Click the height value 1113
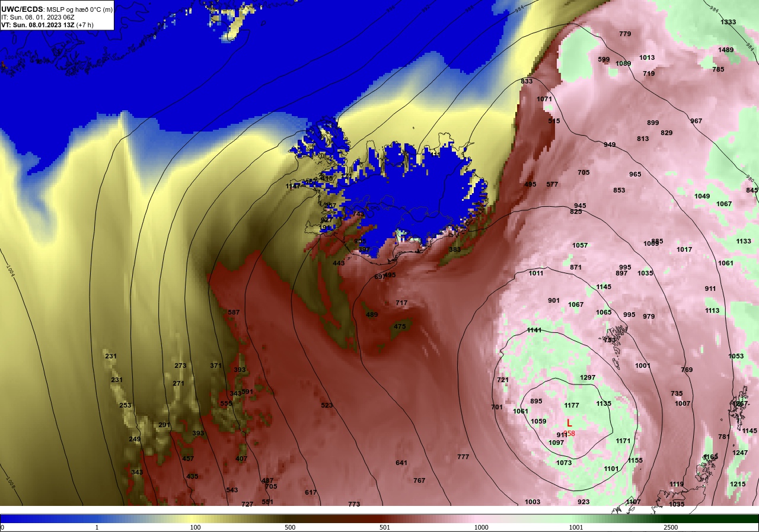Image resolution: width=759 pixels, height=532 pixels. pos(712,310)
